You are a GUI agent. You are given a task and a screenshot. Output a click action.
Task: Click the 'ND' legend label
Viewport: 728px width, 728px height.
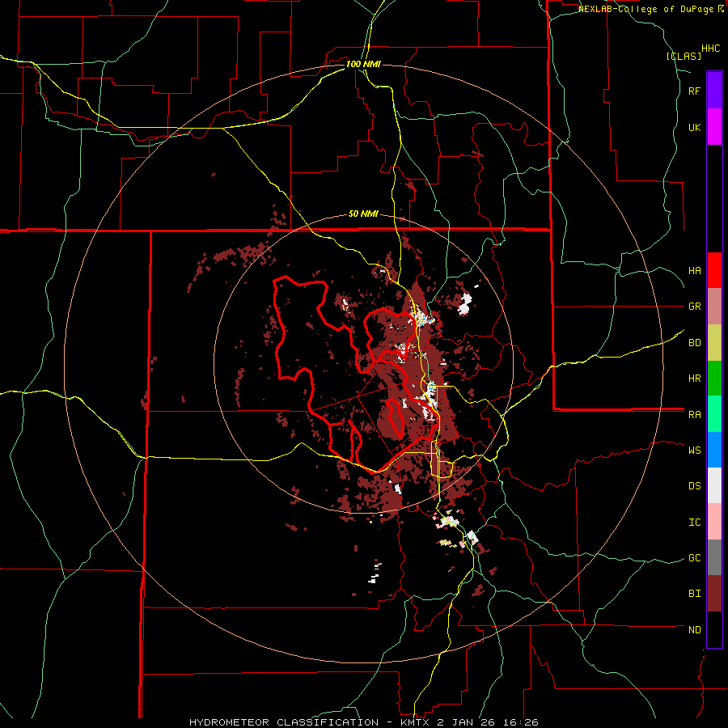(x=694, y=630)
